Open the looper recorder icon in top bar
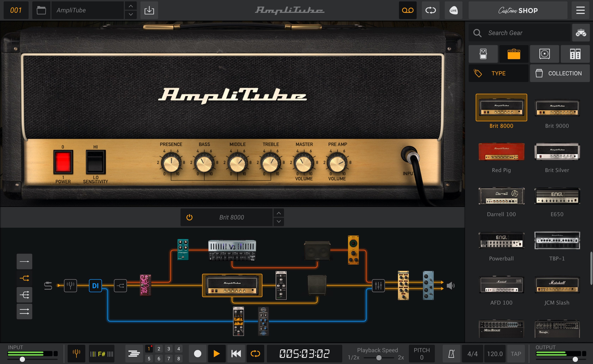Screen dimensions: 593x364 point(407,10)
